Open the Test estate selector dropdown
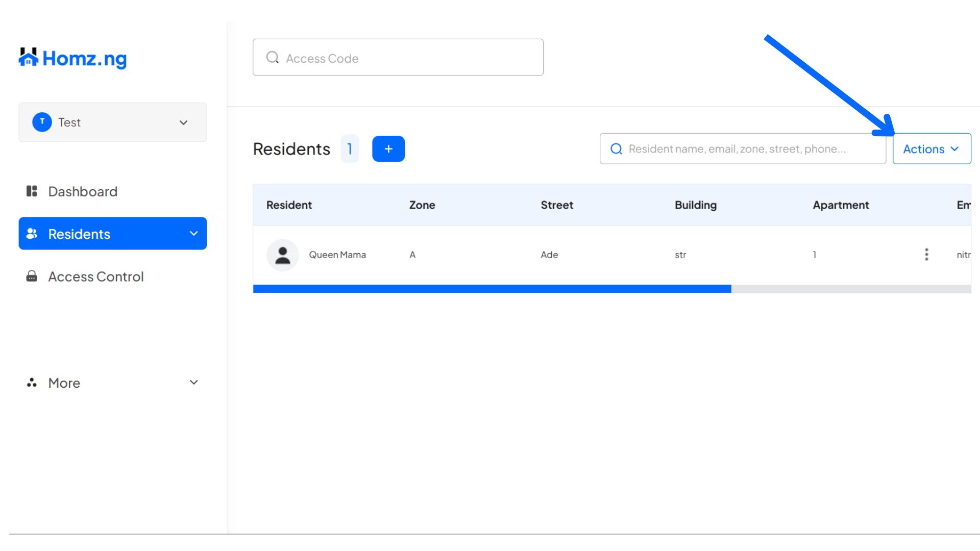The height and width of the screenshot is (551, 980). point(112,122)
